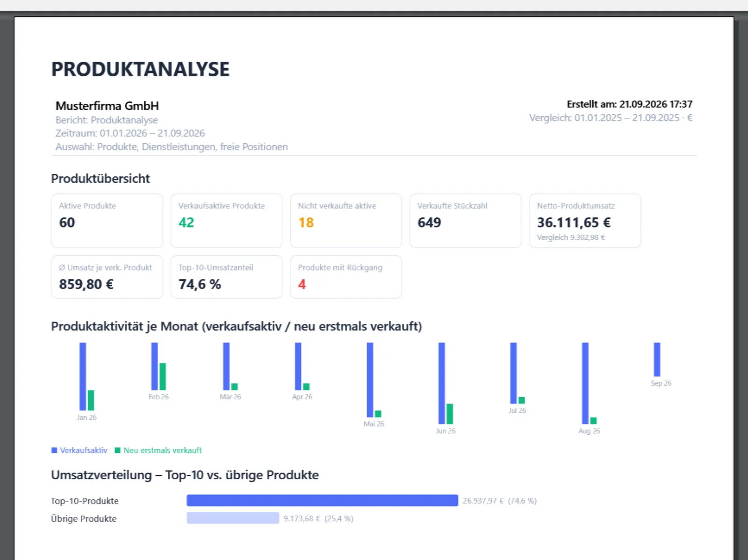The image size is (748, 560).
Task: Click the 'Mai 26' axis label
Action: point(374,424)
